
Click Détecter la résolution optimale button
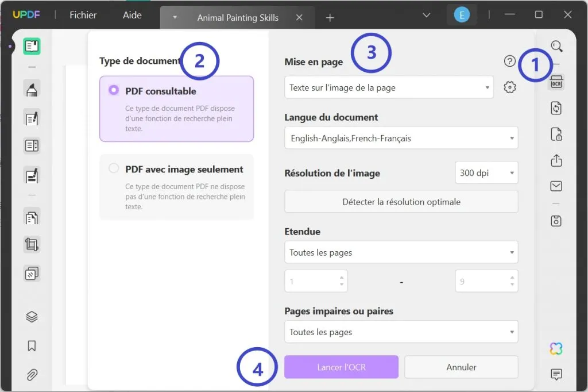click(401, 202)
